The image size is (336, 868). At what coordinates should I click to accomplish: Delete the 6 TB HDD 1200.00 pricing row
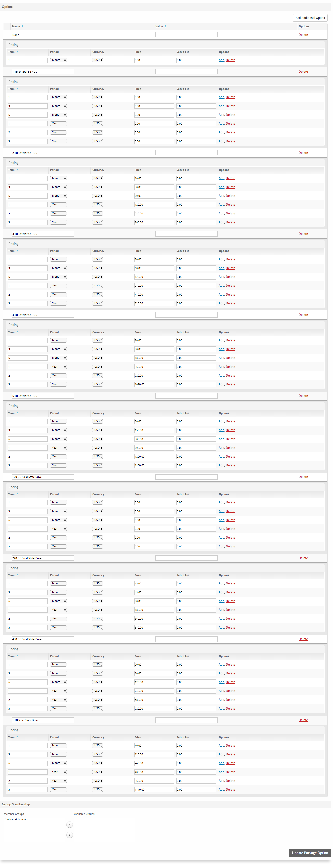click(x=230, y=457)
